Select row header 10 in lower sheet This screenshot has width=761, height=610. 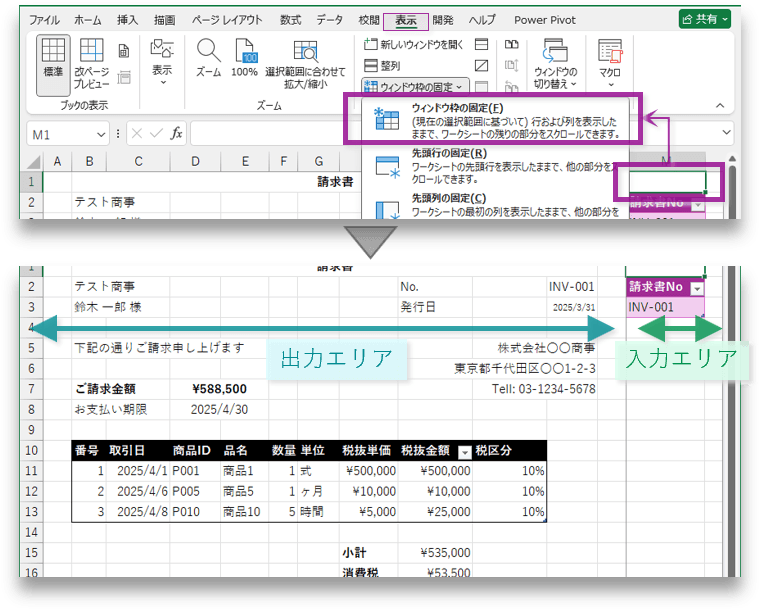pyautogui.click(x=32, y=450)
